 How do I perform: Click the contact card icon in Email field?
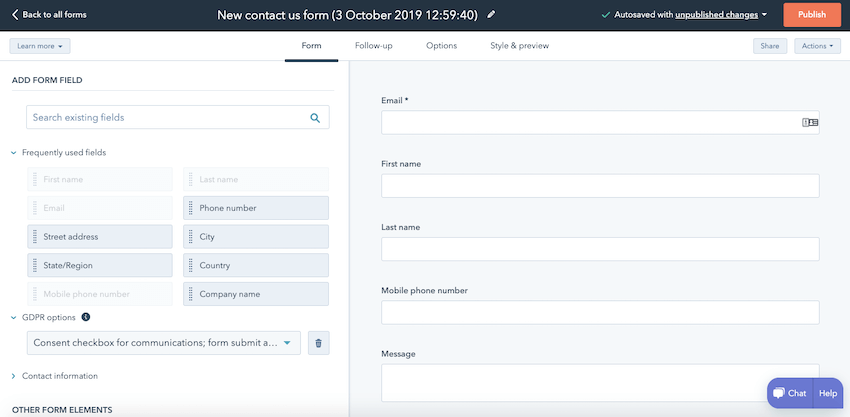pyautogui.click(x=810, y=123)
